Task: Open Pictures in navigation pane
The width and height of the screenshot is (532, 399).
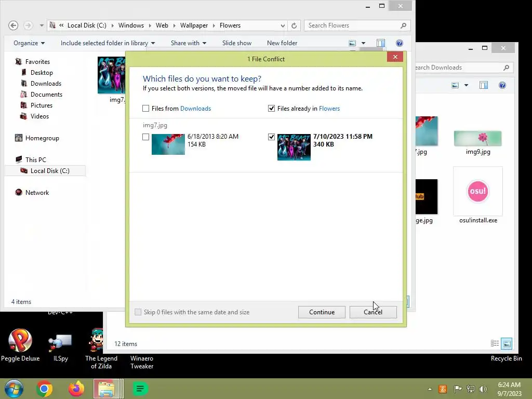Action: [42, 105]
